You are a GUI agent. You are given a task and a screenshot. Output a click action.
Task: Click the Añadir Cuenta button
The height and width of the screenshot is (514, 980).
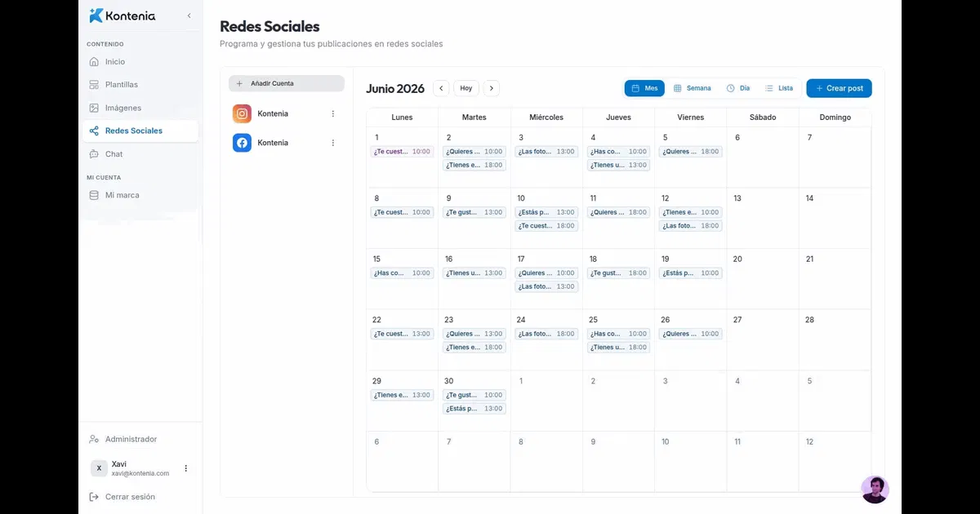point(287,83)
